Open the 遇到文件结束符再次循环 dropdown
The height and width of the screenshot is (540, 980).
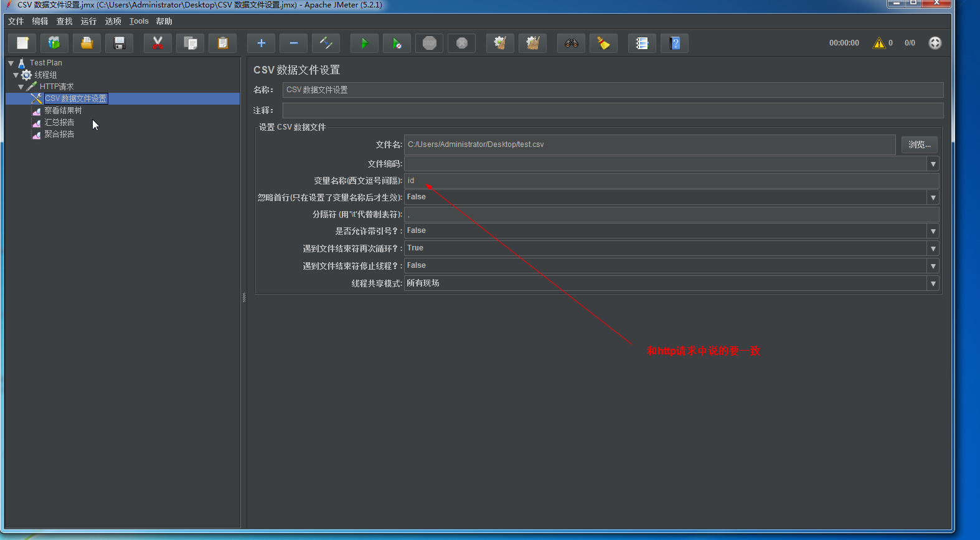(933, 249)
